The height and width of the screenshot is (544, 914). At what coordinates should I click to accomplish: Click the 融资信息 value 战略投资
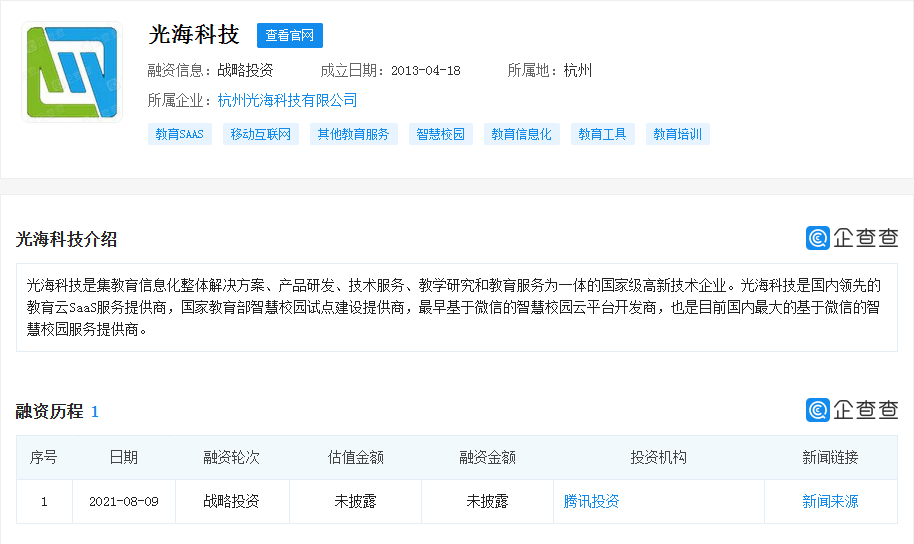245,71
